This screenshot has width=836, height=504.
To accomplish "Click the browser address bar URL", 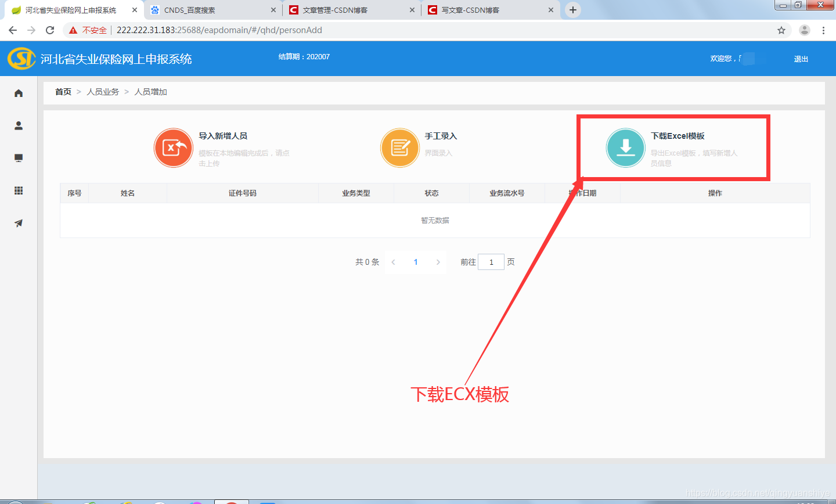I will tap(219, 30).
